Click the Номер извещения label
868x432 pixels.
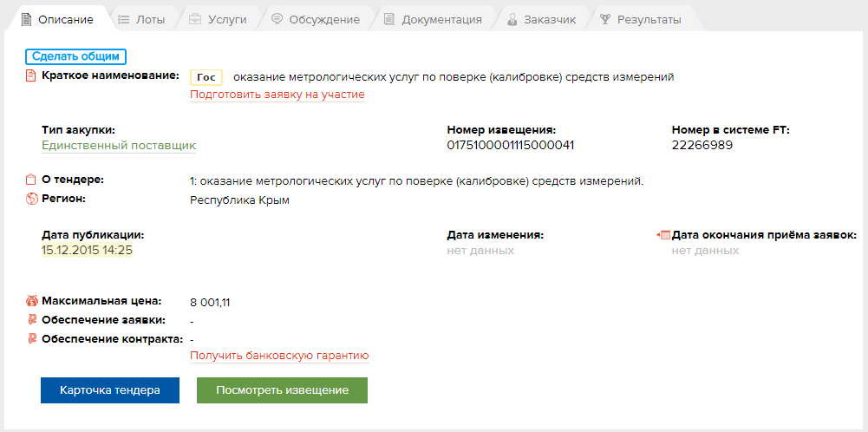(x=501, y=130)
